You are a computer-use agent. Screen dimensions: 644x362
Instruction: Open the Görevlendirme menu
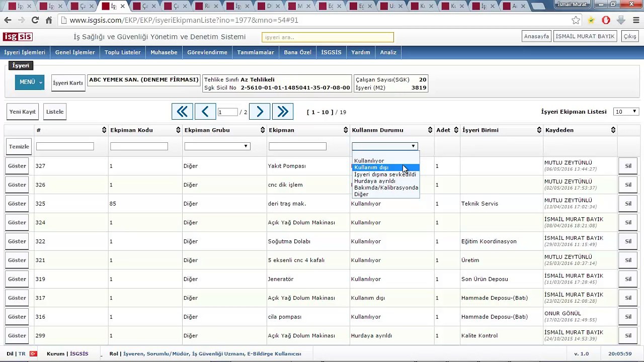(207, 52)
